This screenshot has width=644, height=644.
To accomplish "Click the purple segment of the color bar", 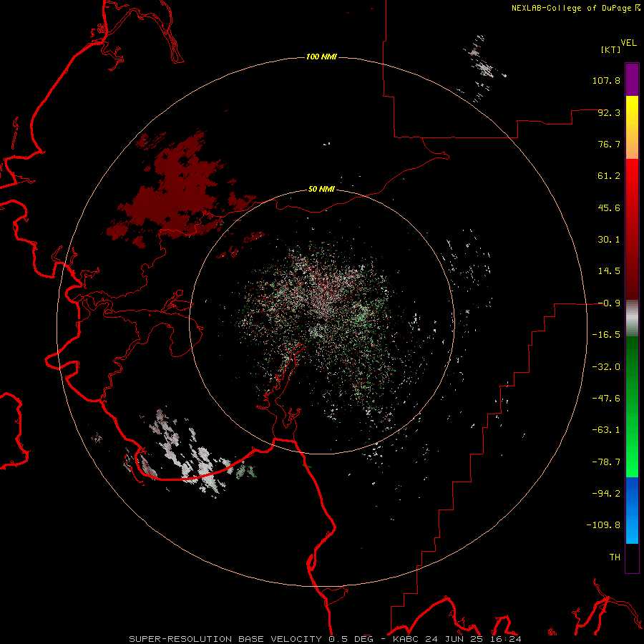I will pyautogui.click(x=632, y=79).
